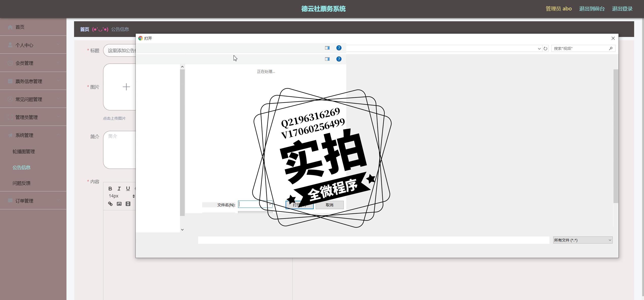Insert video with the editor video icon
The image size is (644, 300).
(128, 204)
